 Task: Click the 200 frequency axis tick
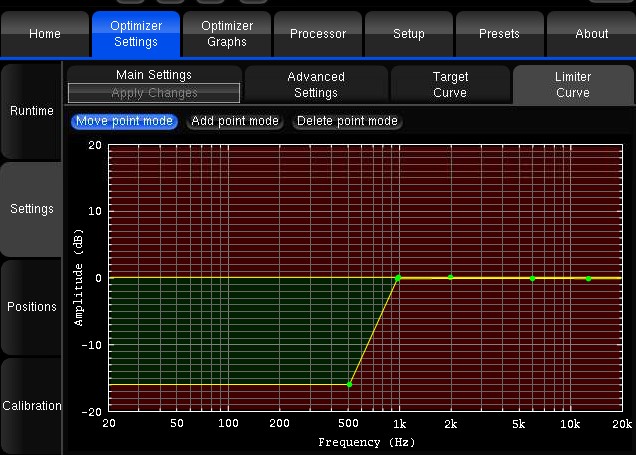coord(279,424)
